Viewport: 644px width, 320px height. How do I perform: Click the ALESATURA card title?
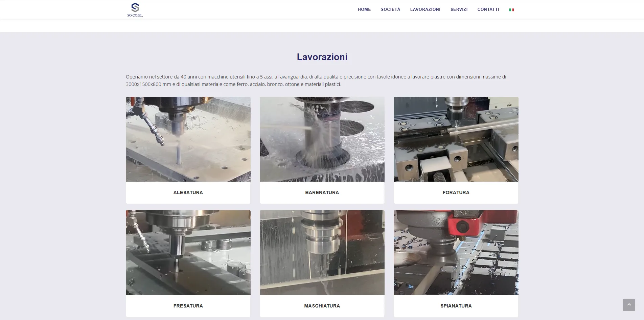coord(188,192)
